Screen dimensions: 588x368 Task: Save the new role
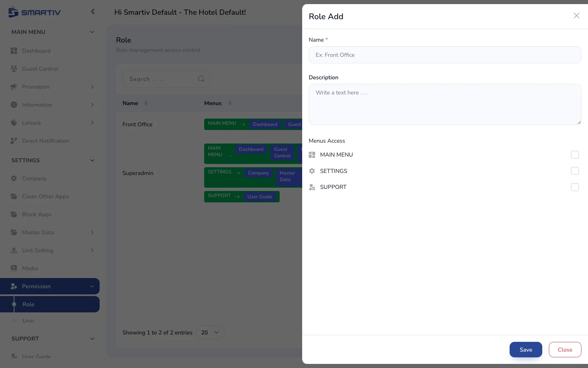click(526, 350)
